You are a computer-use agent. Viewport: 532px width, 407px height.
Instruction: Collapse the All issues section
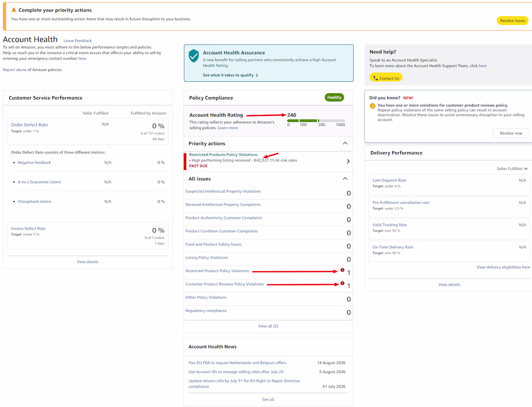pyautogui.click(x=345, y=178)
